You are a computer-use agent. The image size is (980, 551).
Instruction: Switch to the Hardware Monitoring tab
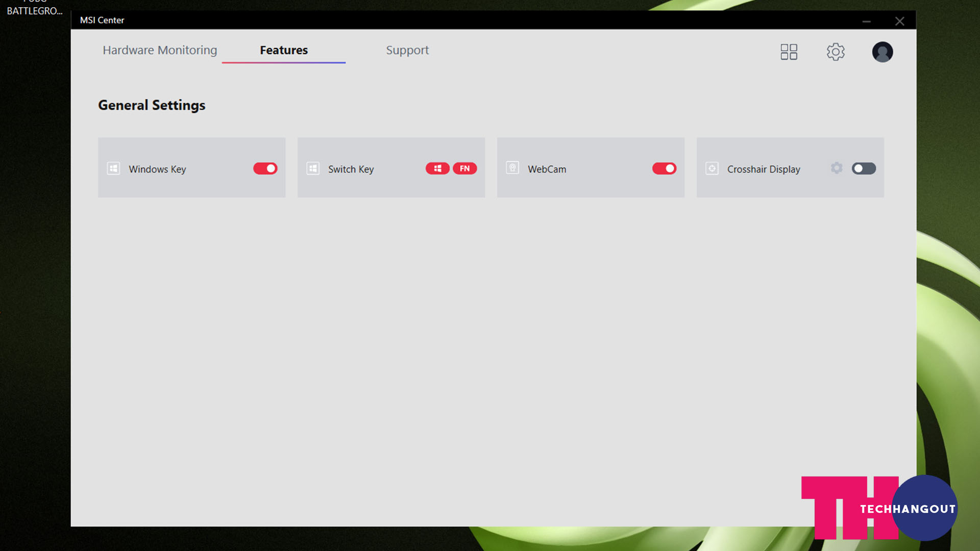160,50
